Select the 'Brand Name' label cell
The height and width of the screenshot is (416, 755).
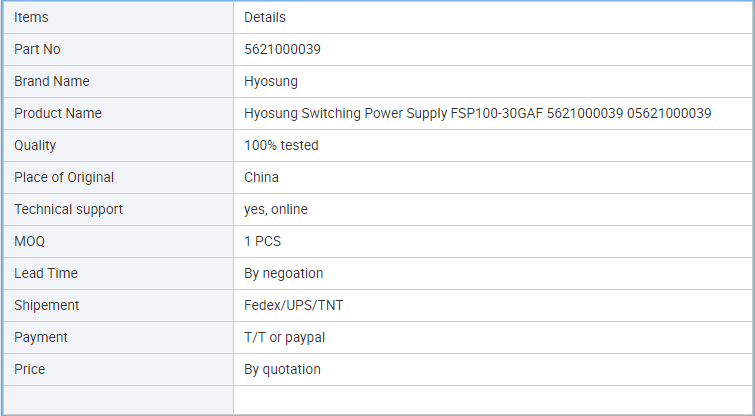pyautogui.click(x=52, y=81)
